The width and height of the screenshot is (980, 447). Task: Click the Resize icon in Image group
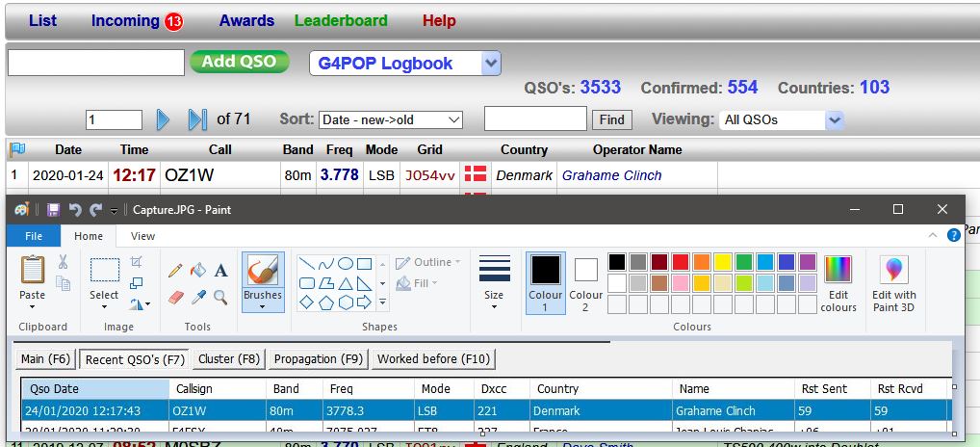click(x=137, y=283)
